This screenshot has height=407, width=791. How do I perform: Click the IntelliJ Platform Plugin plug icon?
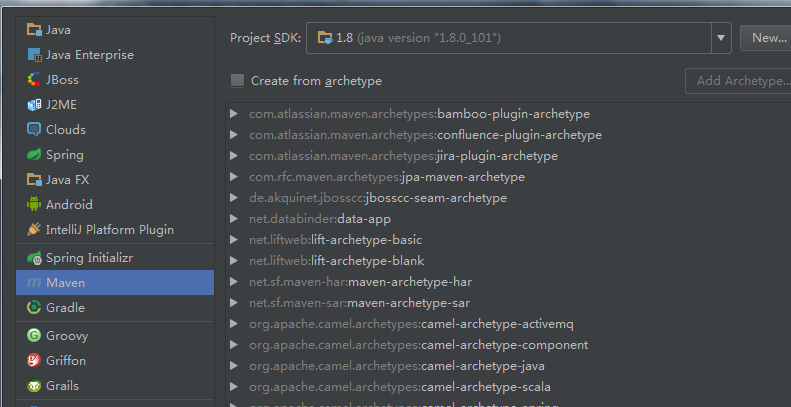pyautogui.click(x=34, y=229)
